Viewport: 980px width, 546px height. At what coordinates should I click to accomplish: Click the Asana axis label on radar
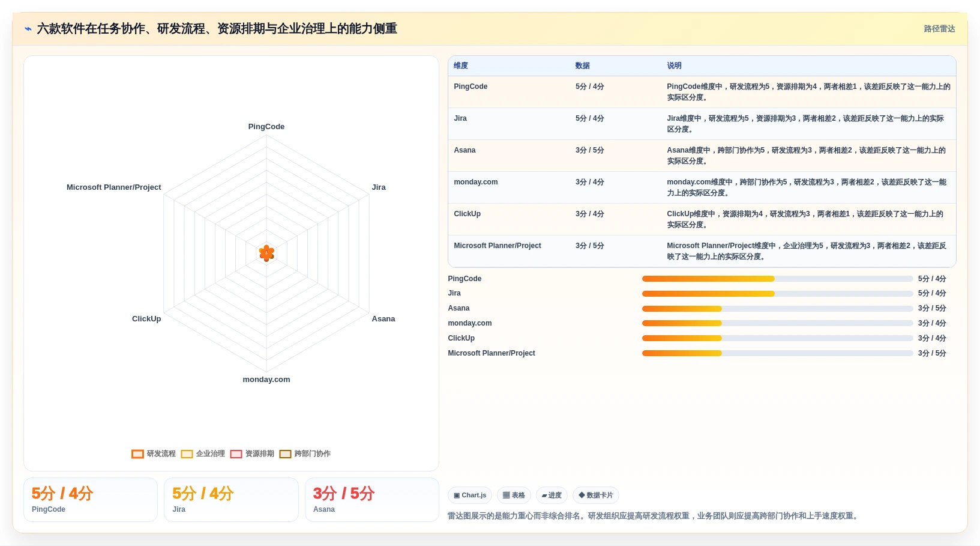pos(383,319)
